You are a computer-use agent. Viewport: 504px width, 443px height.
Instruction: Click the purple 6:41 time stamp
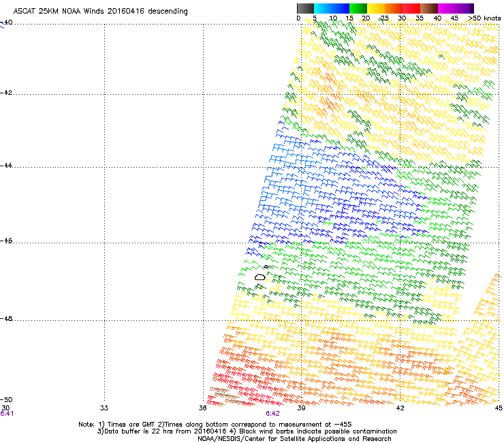tap(7, 414)
